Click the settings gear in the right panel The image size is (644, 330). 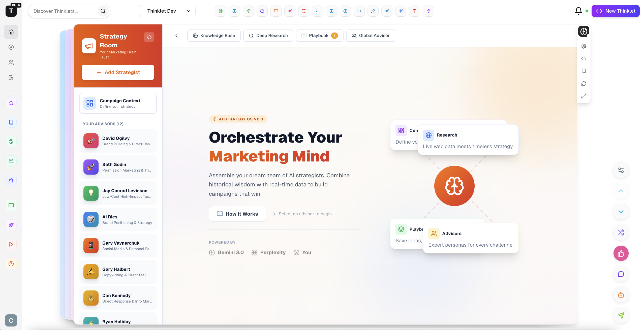[584, 46]
